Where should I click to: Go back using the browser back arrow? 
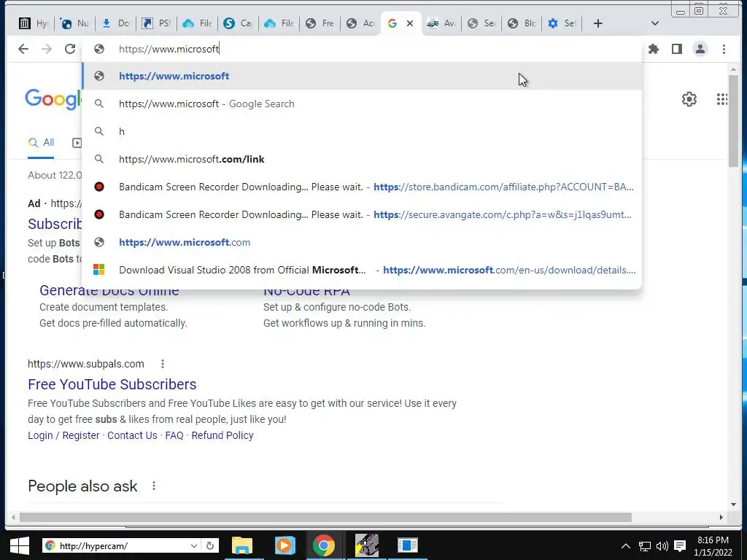23,49
